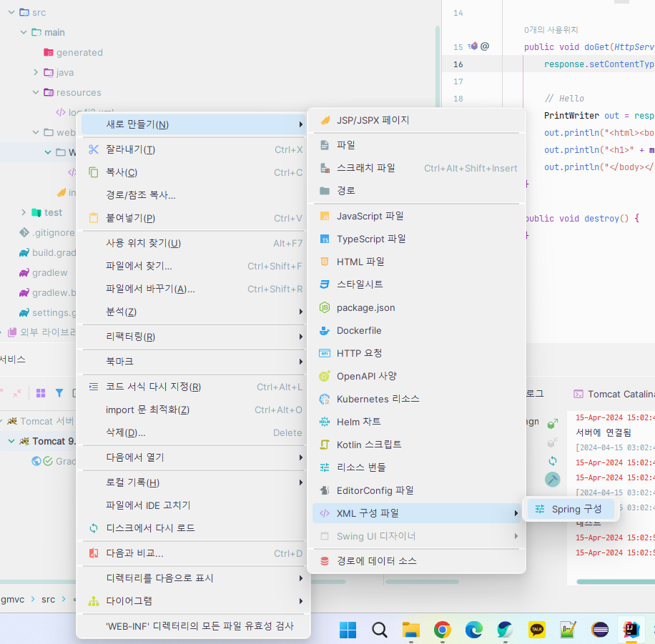Collapse the main folder in project tree

click(24, 32)
